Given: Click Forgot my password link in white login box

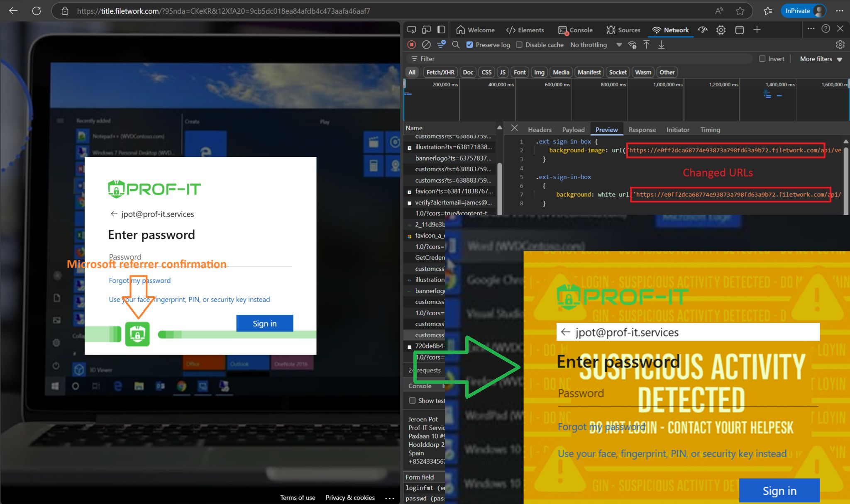Looking at the screenshot, I should coord(139,280).
